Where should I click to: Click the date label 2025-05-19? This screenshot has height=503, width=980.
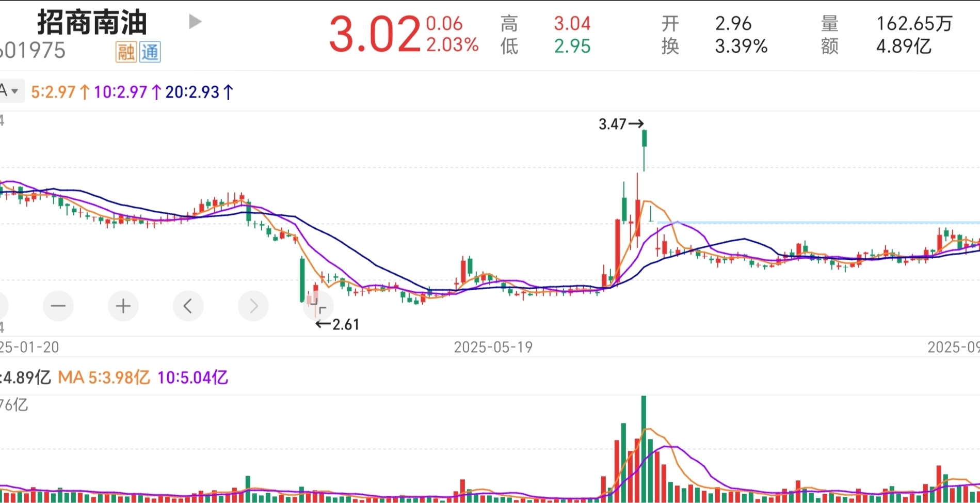(493, 347)
